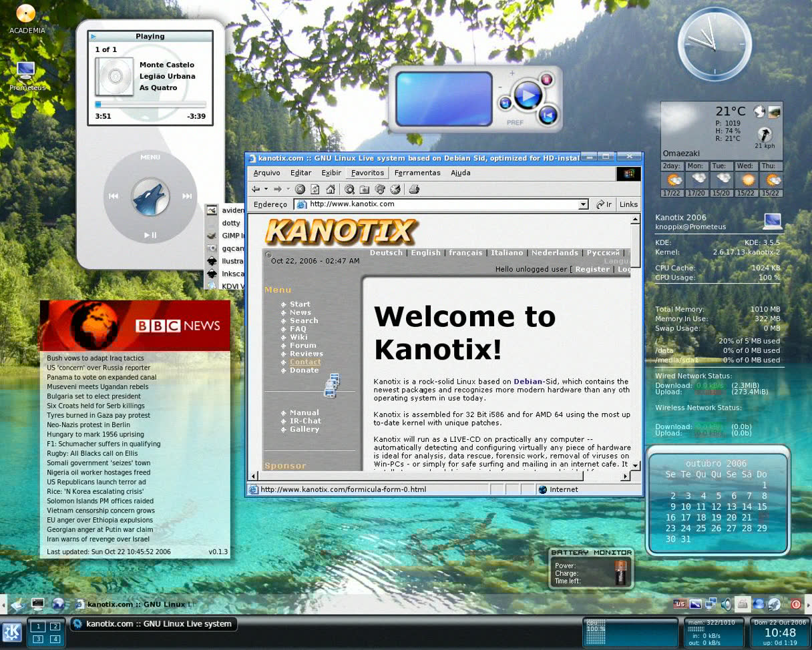Screen dimensions: 812x650
Task: Open headline 'Neo-Nazis protest in Berlin'
Action: point(89,424)
